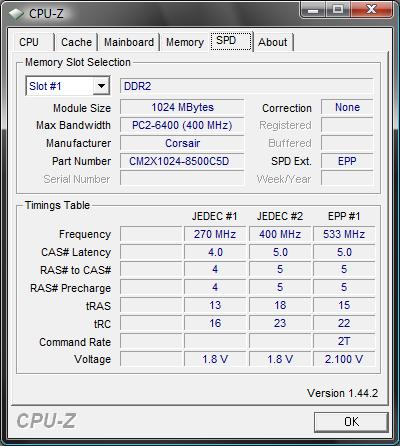Click the CAS# Latency row label
The image size is (400, 446).
click(76, 252)
